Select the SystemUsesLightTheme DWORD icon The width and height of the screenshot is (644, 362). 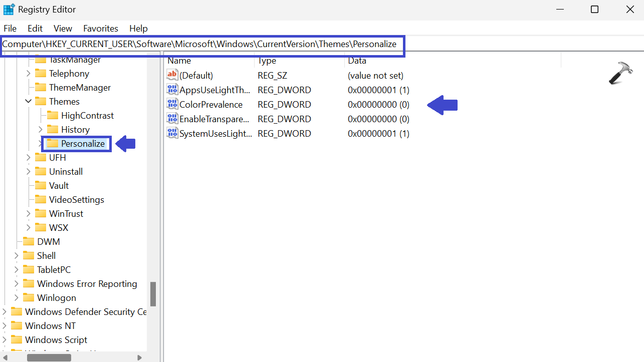172,133
